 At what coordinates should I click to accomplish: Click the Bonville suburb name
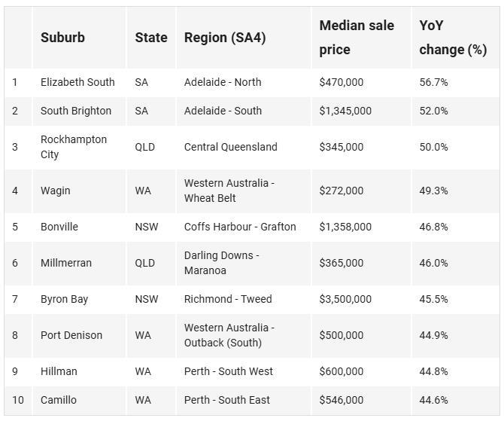pyautogui.click(x=59, y=227)
